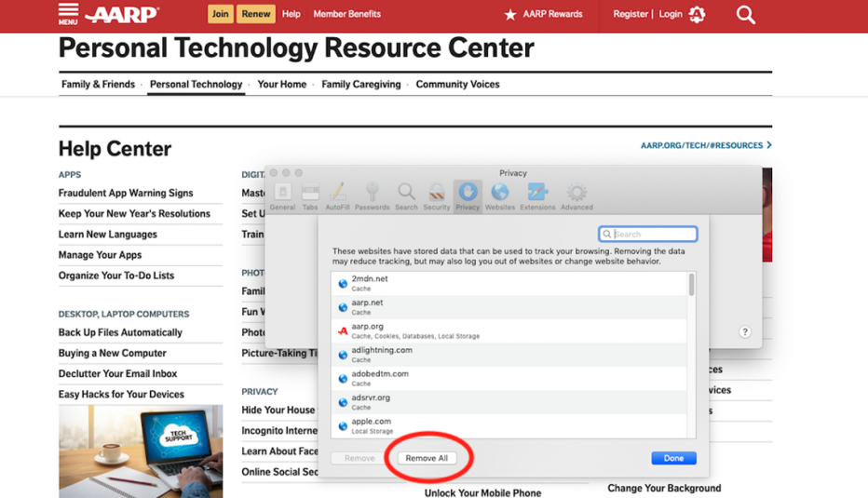Click the PRIVACY section heading
Image resolution: width=868 pixels, height=498 pixels.
pos(260,392)
